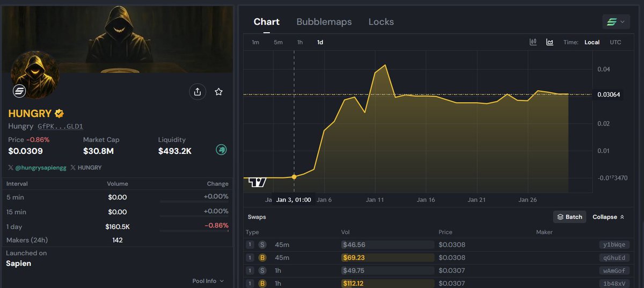Open the Chart tab
The image size is (644, 288).
pyautogui.click(x=267, y=21)
